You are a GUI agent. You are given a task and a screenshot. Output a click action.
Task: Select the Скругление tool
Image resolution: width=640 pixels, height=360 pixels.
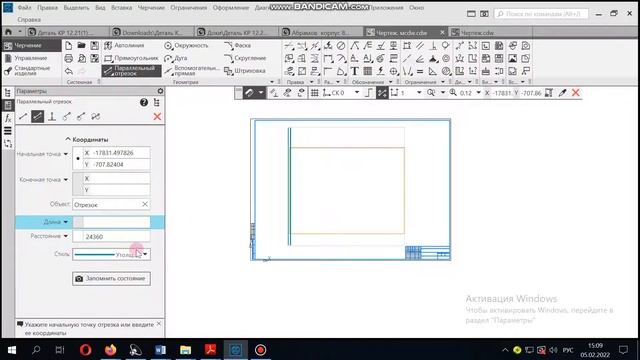point(245,58)
